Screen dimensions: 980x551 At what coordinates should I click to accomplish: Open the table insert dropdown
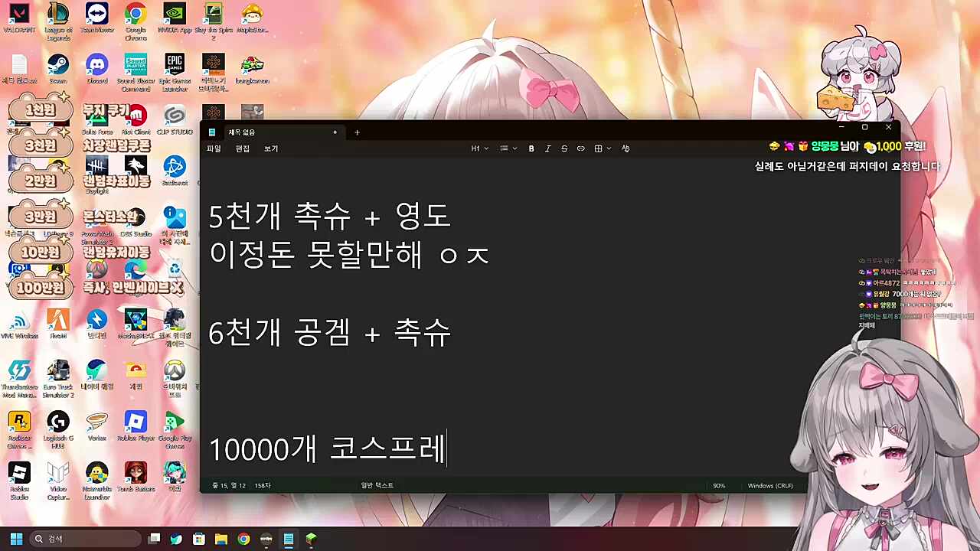(603, 148)
